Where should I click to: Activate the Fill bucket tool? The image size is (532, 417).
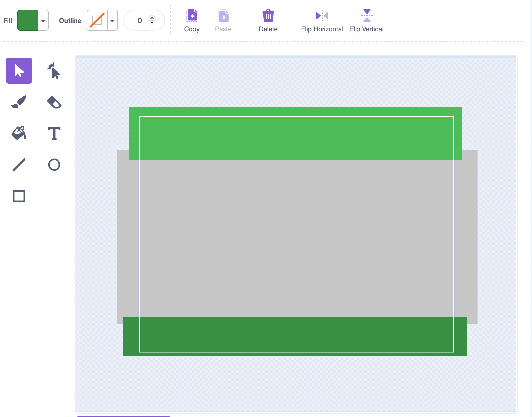pos(19,133)
